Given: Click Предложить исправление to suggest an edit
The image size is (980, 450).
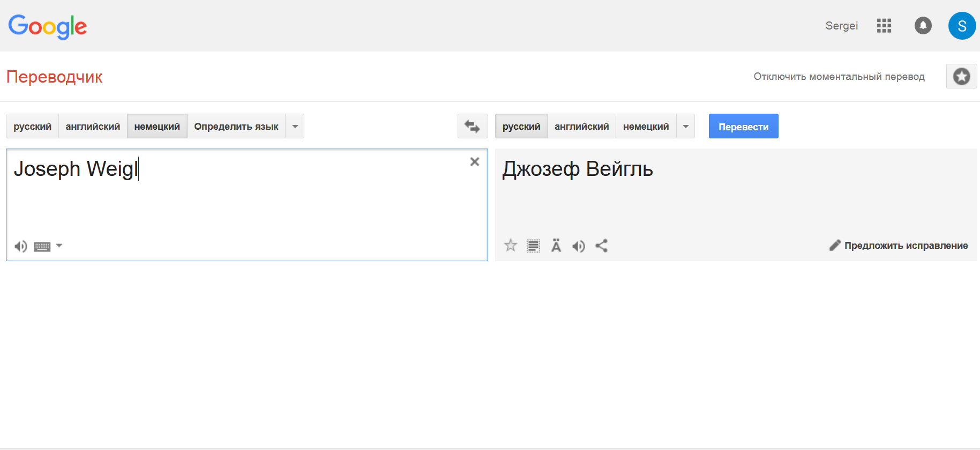Looking at the screenshot, I should (899, 246).
